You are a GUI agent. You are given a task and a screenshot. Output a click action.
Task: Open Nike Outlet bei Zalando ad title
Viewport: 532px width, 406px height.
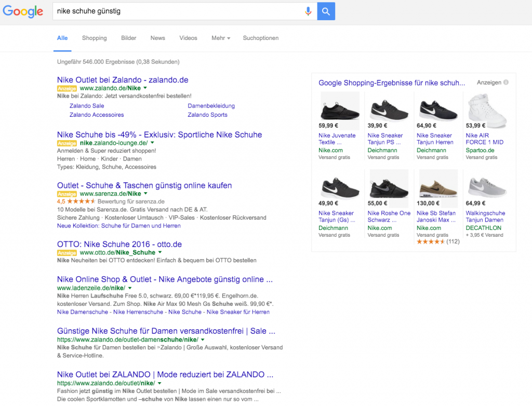(123, 80)
